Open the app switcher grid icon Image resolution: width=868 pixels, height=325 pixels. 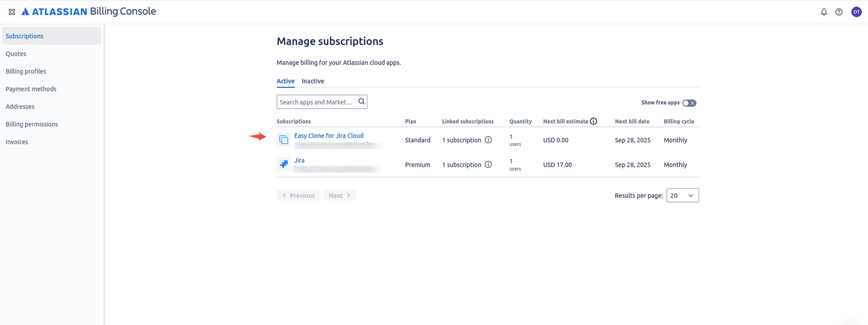point(12,12)
